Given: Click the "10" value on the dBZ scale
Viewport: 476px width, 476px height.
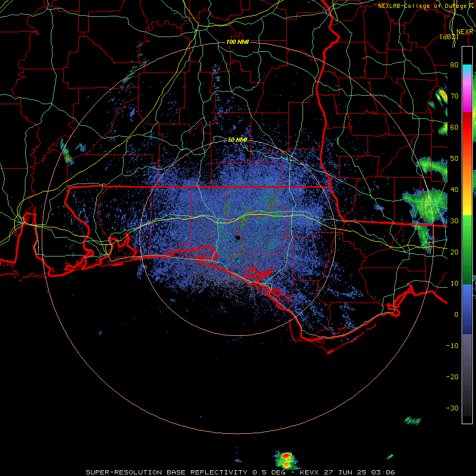Looking at the screenshot, I should (x=454, y=283).
